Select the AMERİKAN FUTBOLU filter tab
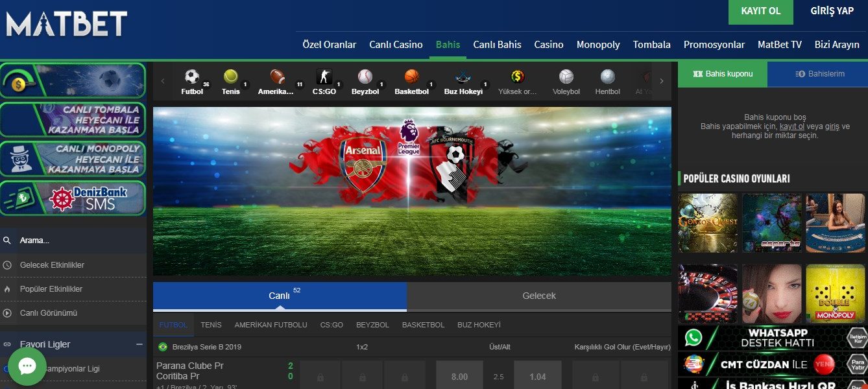Image resolution: width=868 pixels, height=389 pixels. [271, 325]
